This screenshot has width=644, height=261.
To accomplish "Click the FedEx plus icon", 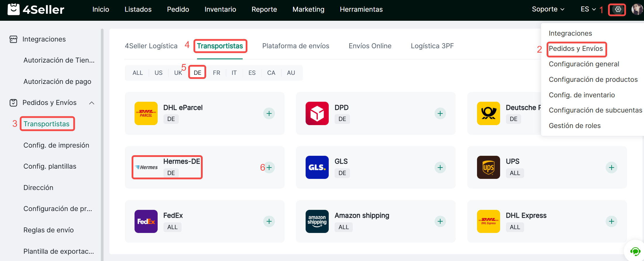I will click(269, 222).
